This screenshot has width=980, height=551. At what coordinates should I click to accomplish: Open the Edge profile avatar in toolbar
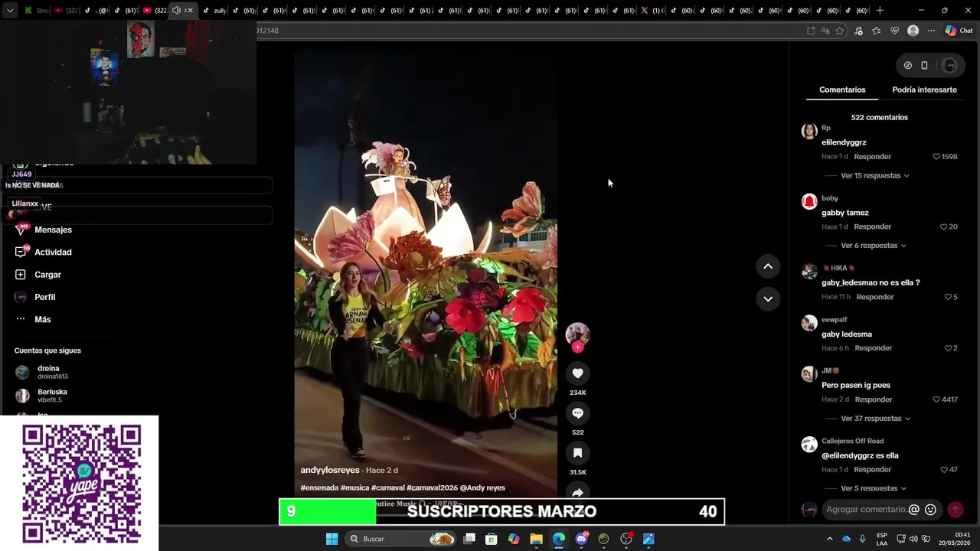click(913, 31)
